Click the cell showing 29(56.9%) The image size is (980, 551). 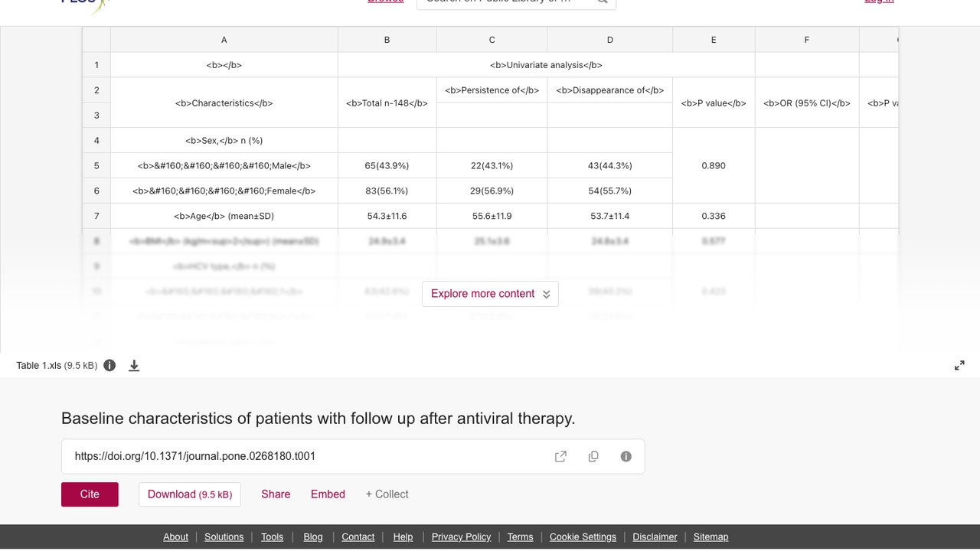pyautogui.click(x=492, y=191)
